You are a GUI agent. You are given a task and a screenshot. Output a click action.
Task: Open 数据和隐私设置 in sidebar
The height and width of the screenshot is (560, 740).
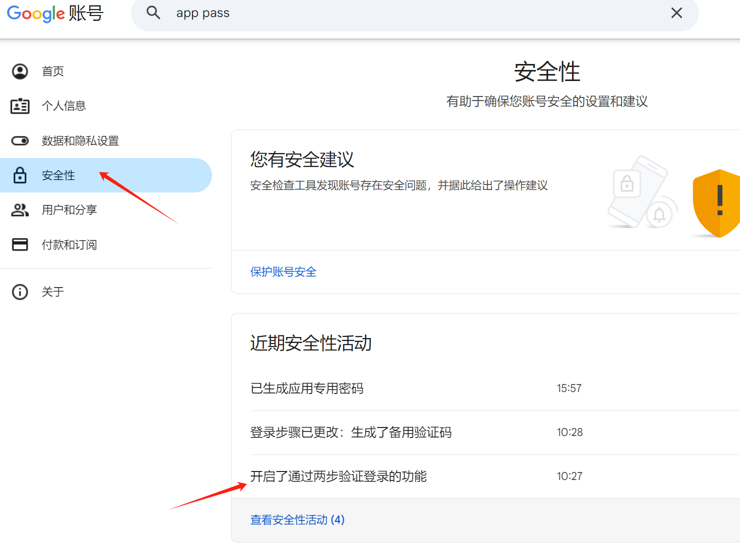click(106, 141)
